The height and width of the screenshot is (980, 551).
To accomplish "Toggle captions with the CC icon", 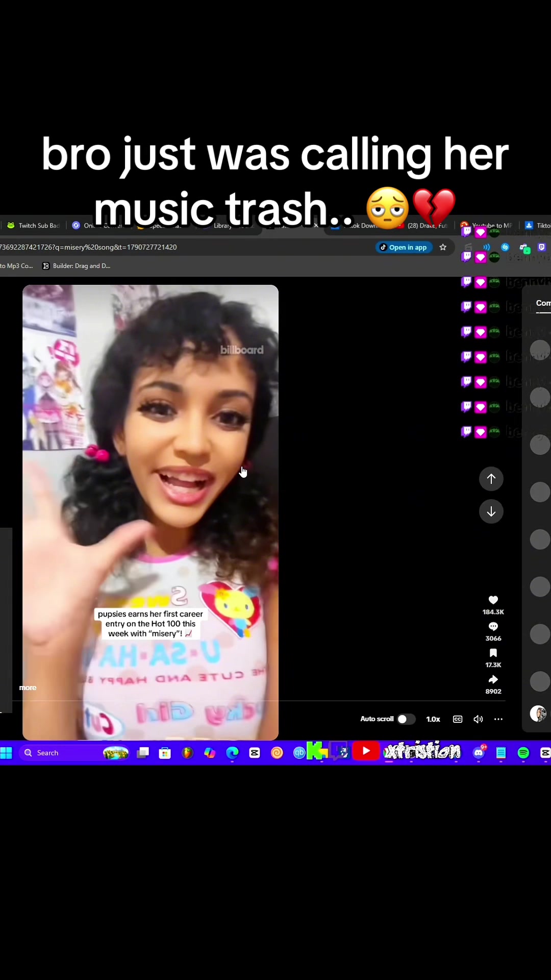I will (x=458, y=719).
